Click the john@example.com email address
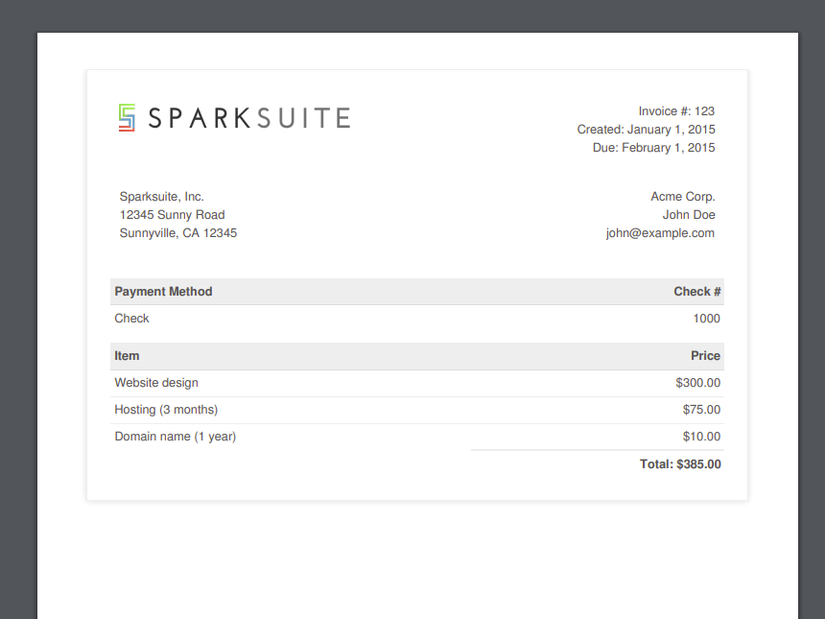Screen dimensions: 825x619 pyautogui.click(x=660, y=233)
